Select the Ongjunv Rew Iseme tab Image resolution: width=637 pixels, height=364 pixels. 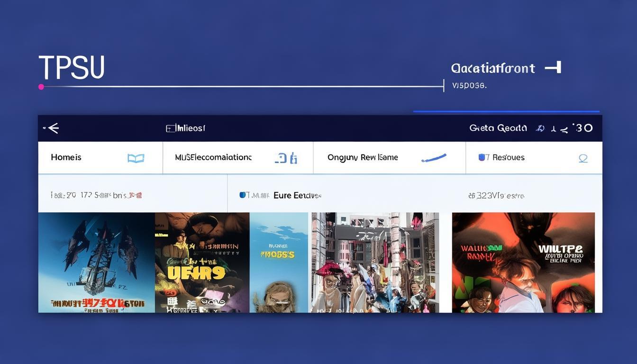363,157
